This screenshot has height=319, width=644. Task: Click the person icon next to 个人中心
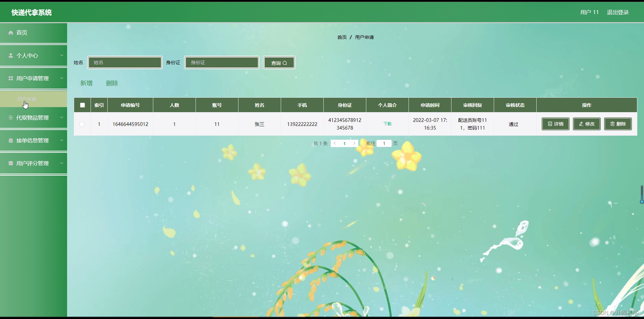coord(11,55)
